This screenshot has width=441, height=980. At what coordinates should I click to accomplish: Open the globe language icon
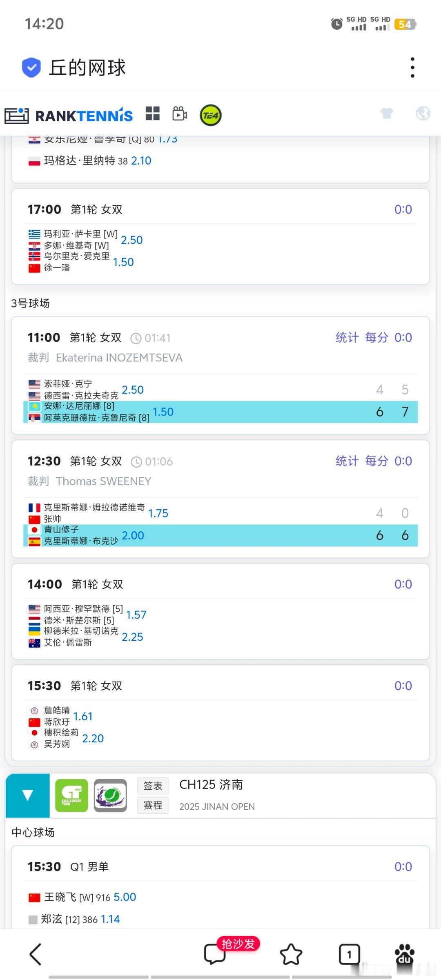pos(423,113)
